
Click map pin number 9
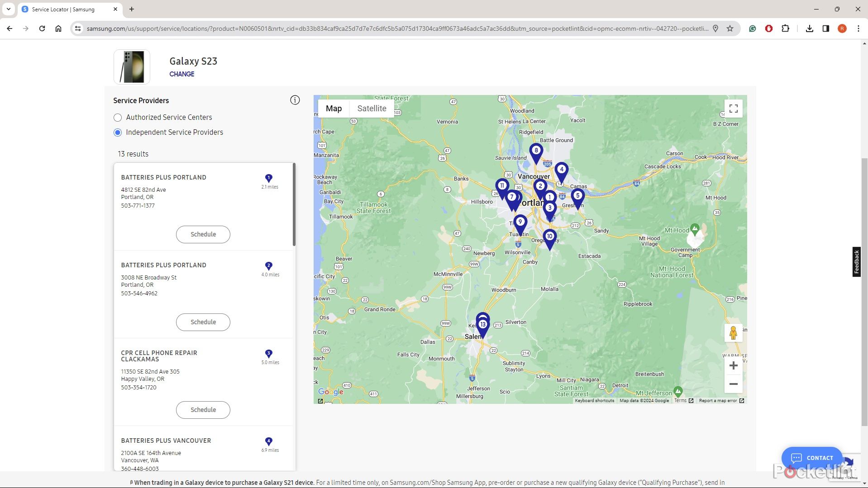coord(520,224)
